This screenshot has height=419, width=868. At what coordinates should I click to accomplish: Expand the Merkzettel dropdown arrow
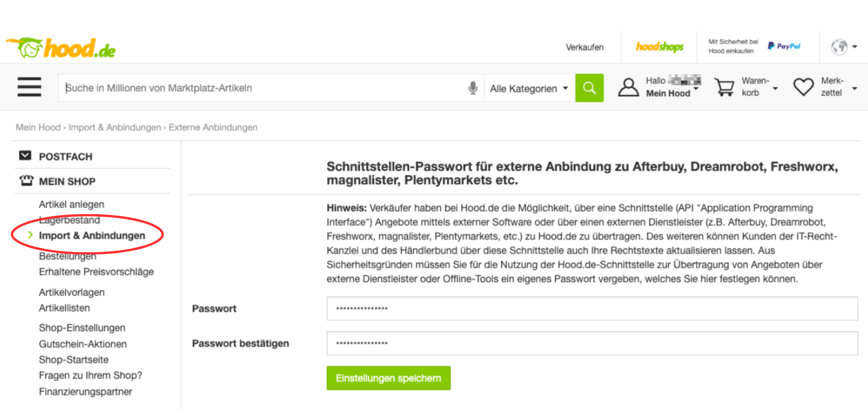pos(854,89)
